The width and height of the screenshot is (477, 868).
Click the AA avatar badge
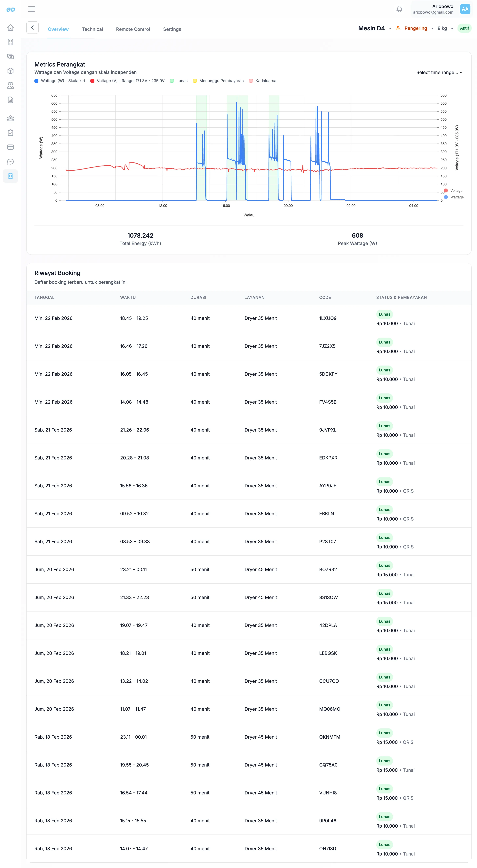coord(465,9)
